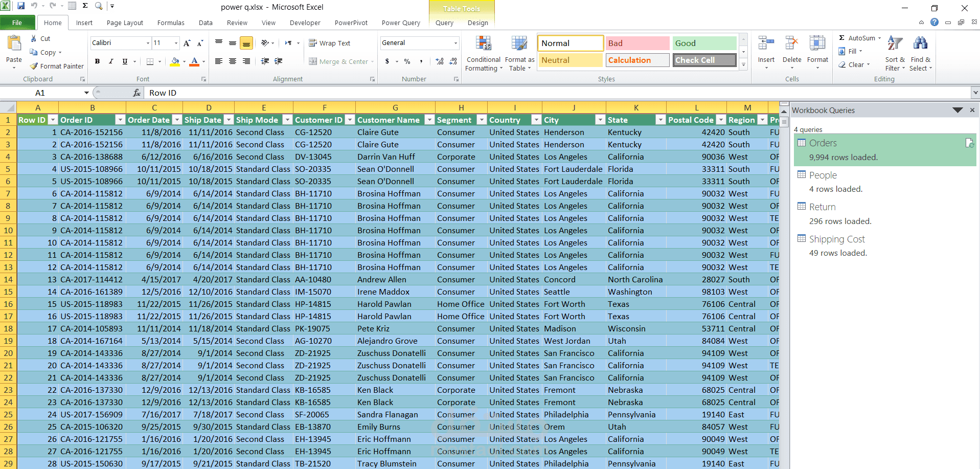Image resolution: width=980 pixels, height=469 pixels.
Task: Click Increase Decimal icon
Action: click(x=440, y=61)
